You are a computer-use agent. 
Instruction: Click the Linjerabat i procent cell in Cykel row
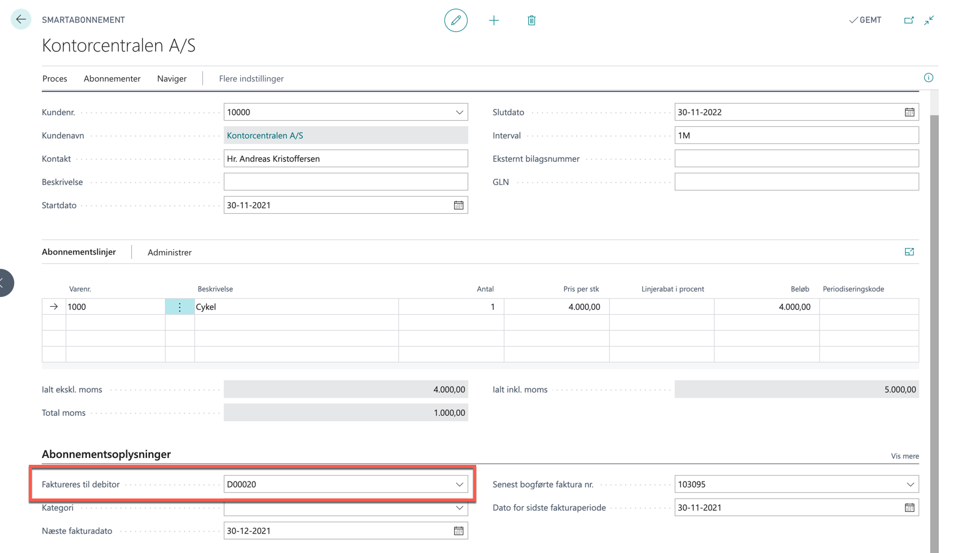(x=662, y=307)
